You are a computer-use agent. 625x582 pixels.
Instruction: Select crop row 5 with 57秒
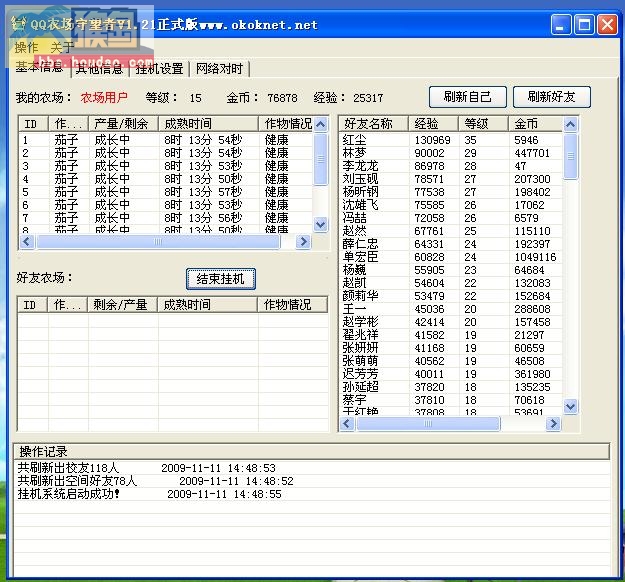[166, 192]
